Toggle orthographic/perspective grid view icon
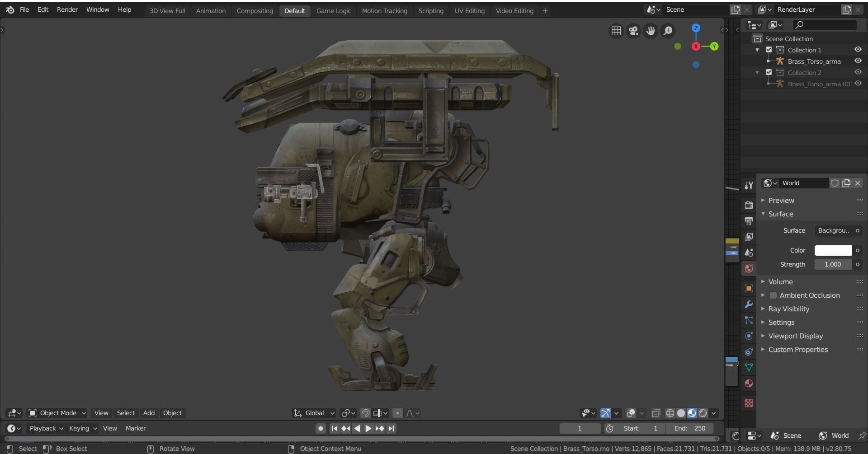Image resolution: width=868 pixels, height=454 pixels. (x=616, y=31)
